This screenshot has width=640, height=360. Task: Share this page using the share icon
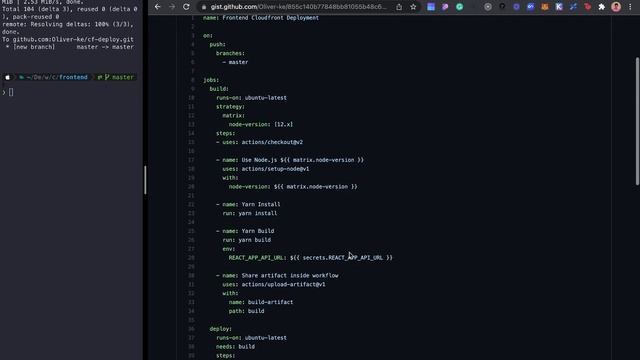coord(399,7)
